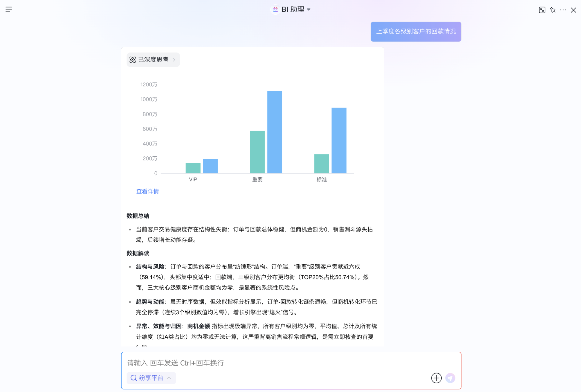
Task: Click the shrink window icon
Action: click(x=542, y=10)
